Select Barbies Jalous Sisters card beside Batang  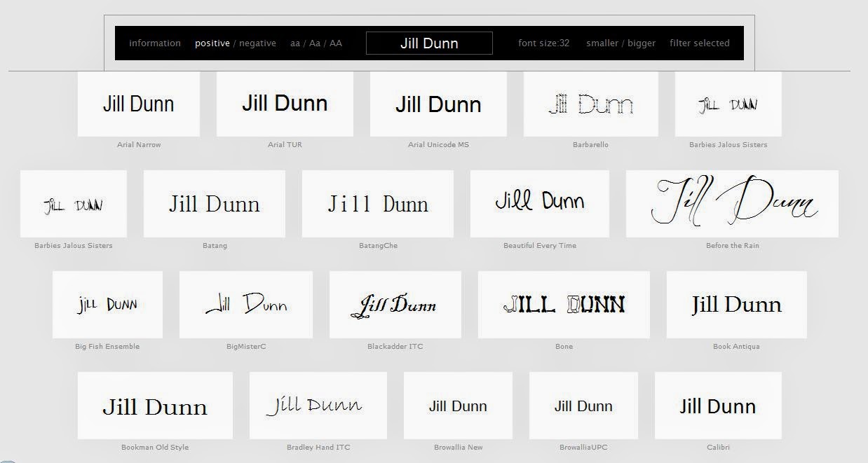(74, 204)
